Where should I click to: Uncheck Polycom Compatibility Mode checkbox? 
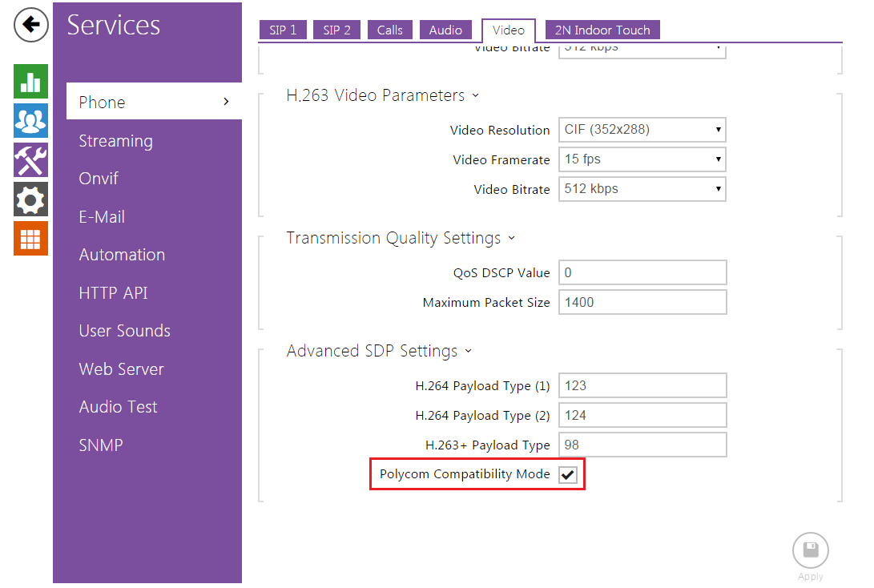568,475
